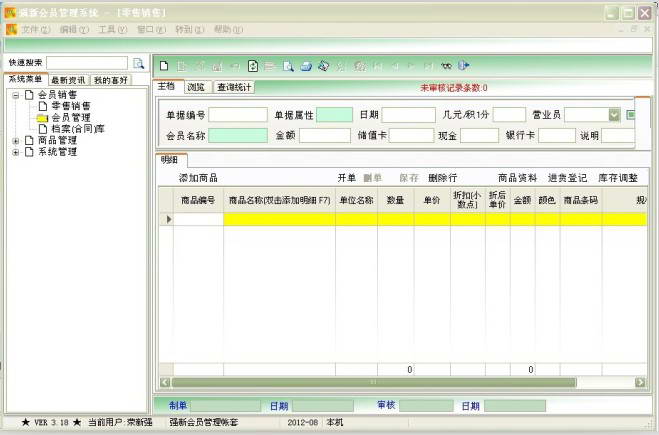Select 零售销售 in the tree
Screen dimensions: 659x435
click(71, 106)
